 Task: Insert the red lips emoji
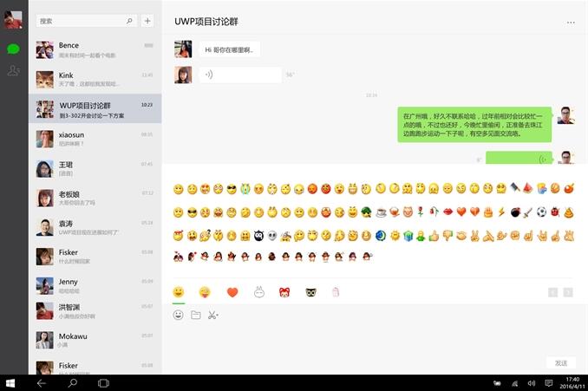tap(448, 212)
